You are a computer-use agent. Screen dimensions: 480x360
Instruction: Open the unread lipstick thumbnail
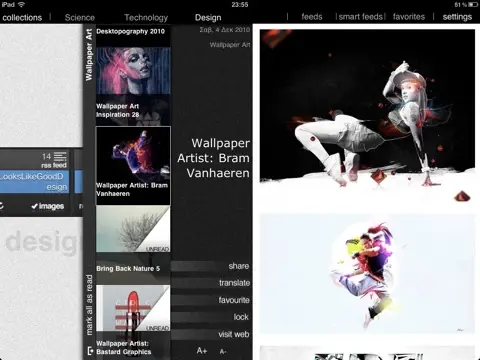(133, 308)
